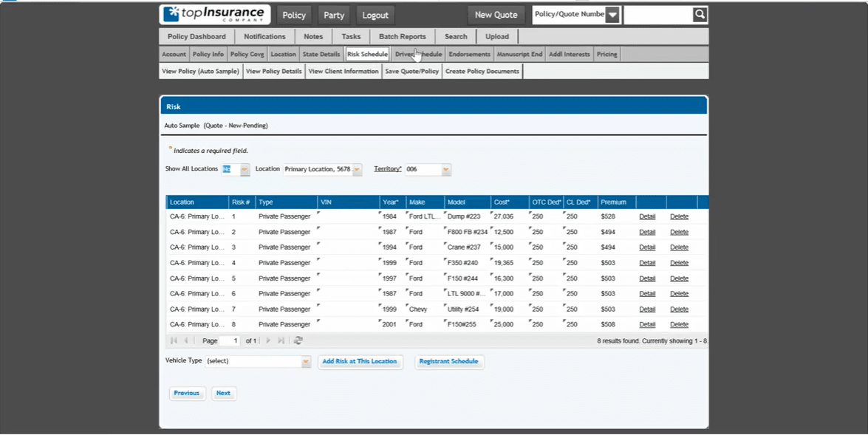The width and height of the screenshot is (868, 435).
Task: Go to next page using pager arrow
Action: 268,340
